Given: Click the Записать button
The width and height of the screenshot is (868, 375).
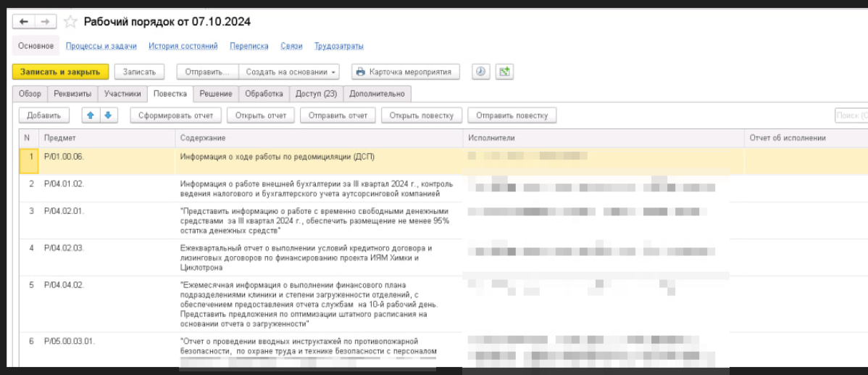Looking at the screenshot, I should click(x=140, y=72).
